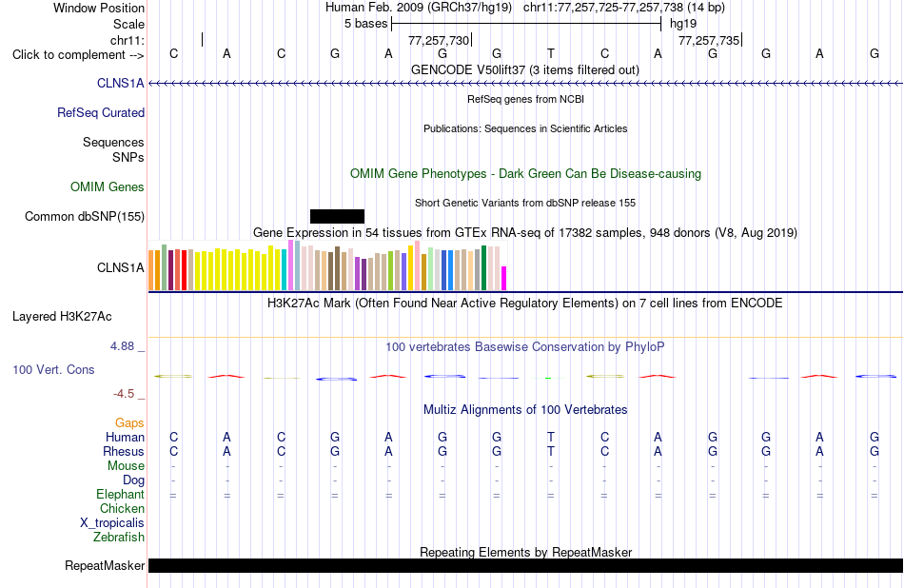Select the Rhesus species label
Viewport: 904px width, 588px height.
tap(124, 451)
